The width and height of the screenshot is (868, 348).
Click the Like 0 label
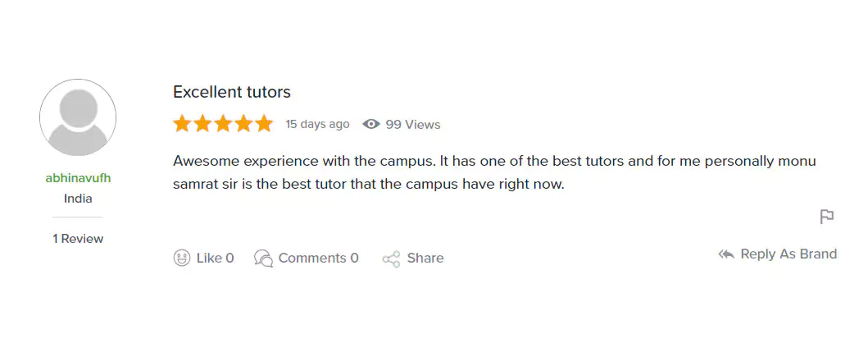click(x=216, y=258)
